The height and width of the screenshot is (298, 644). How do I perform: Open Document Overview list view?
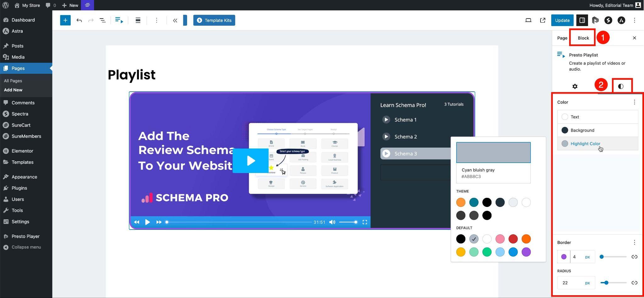(103, 20)
